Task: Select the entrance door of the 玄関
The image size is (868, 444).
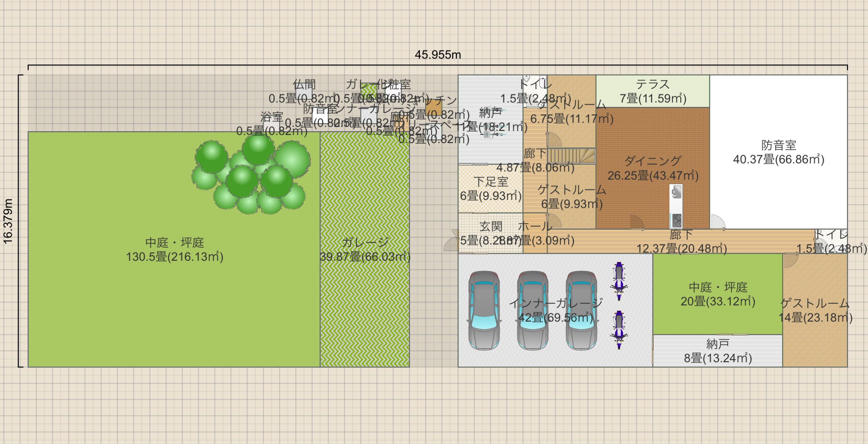Action: tap(451, 240)
